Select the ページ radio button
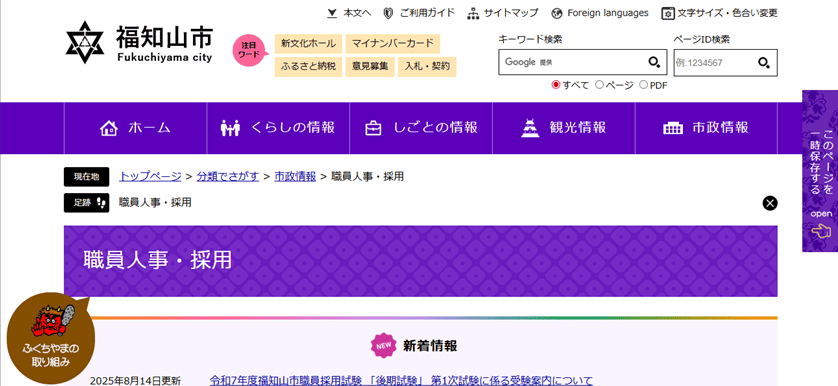This screenshot has width=838, height=386. (x=599, y=84)
